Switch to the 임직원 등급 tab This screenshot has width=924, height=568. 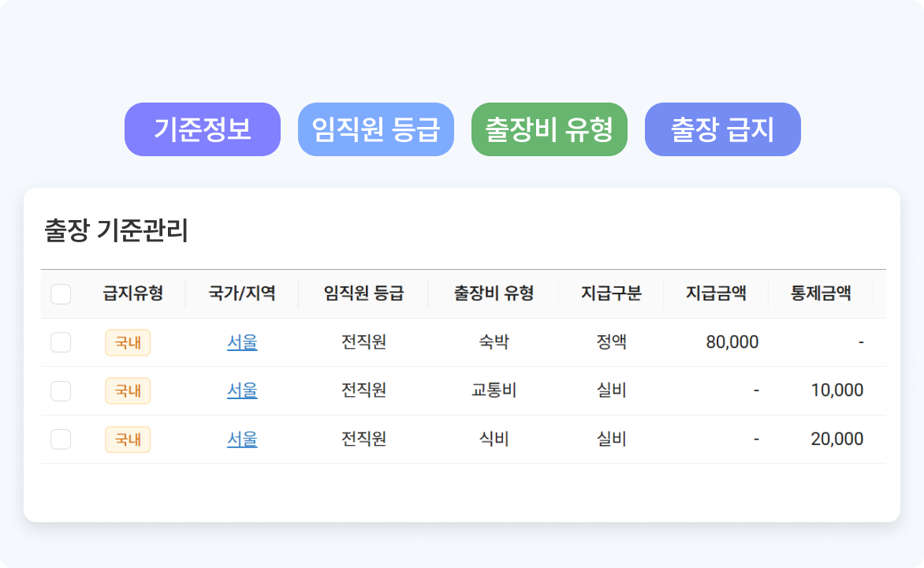click(x=376, y=129)
